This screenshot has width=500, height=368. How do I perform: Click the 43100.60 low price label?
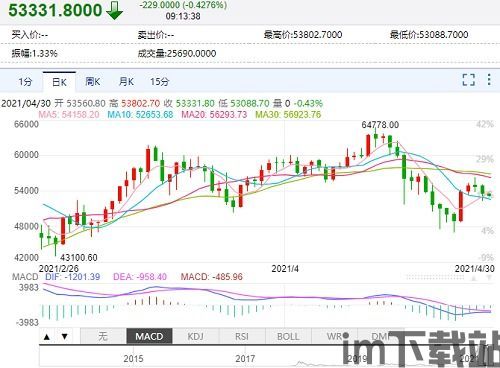click(x=79, y=258)
